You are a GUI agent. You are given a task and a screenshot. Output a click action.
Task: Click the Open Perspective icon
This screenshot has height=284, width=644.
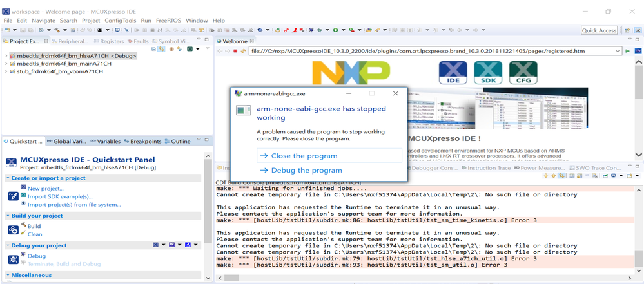(x=628, y=30)
